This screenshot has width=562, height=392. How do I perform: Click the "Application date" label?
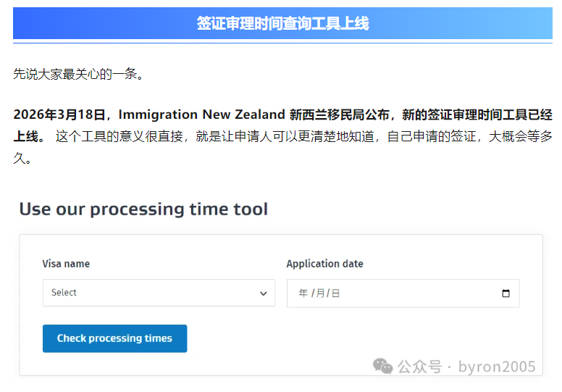coord(324,264)
